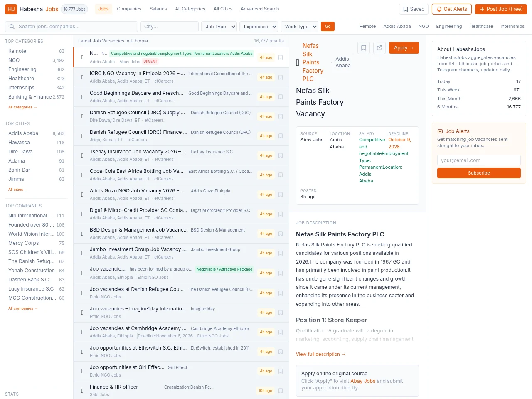Focus the 'Search jobs, companies...' field

pos(71,27)
